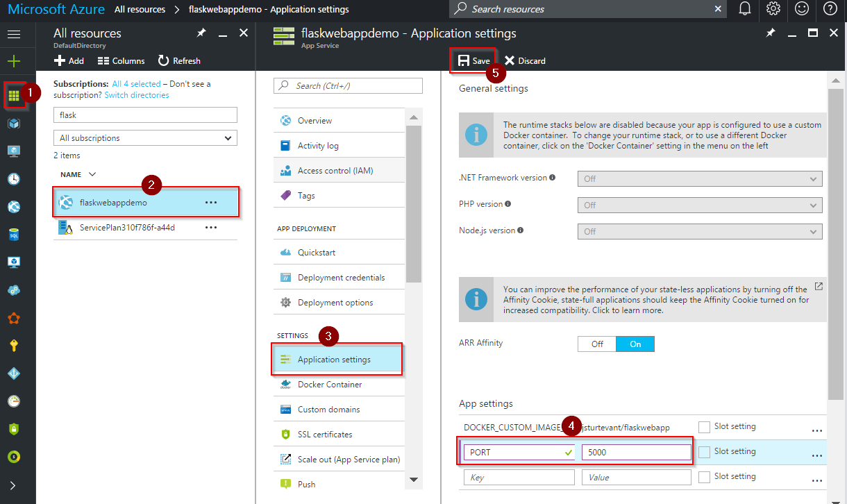Open Quickstart menu item
This screenshot has height=504, width=847.
pos(339,253)
